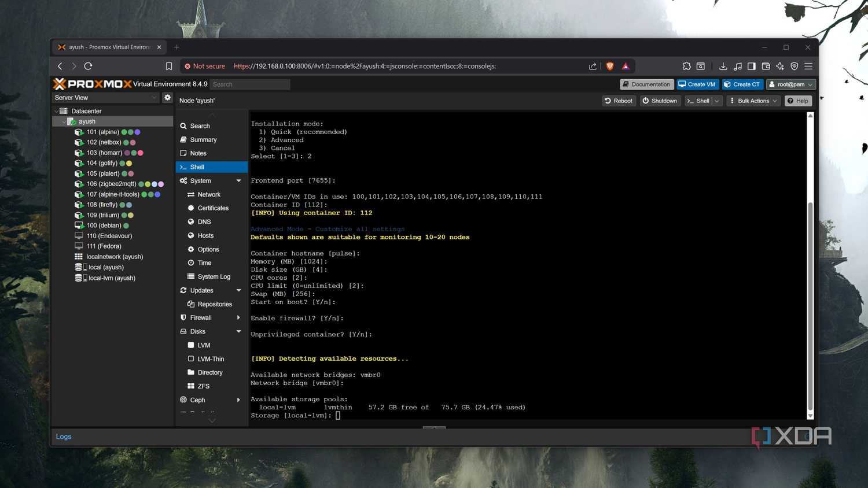Click the Help button
The width and height of the screenshot is (868, 488).
[798, 101]
